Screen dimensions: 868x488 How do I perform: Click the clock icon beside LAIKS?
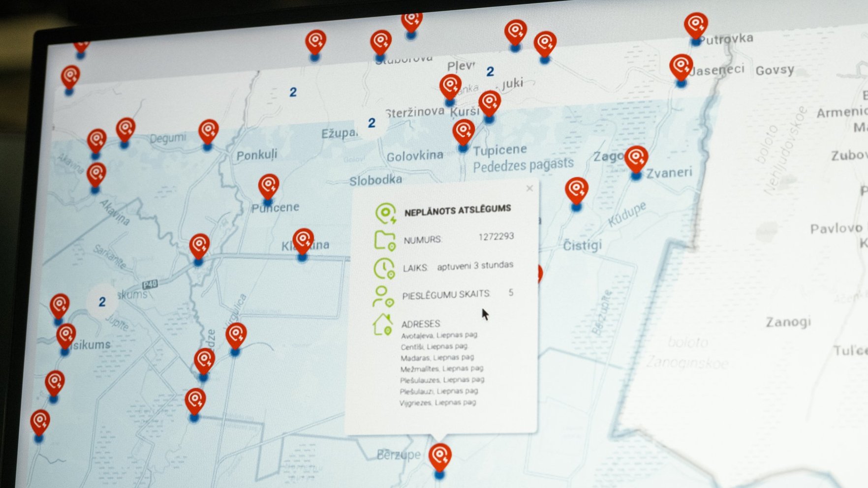click(x=384, y=269)
